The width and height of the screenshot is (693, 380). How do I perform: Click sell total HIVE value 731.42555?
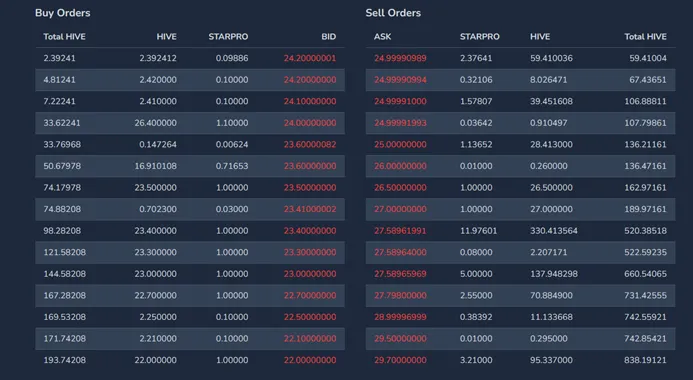(645, 296)
